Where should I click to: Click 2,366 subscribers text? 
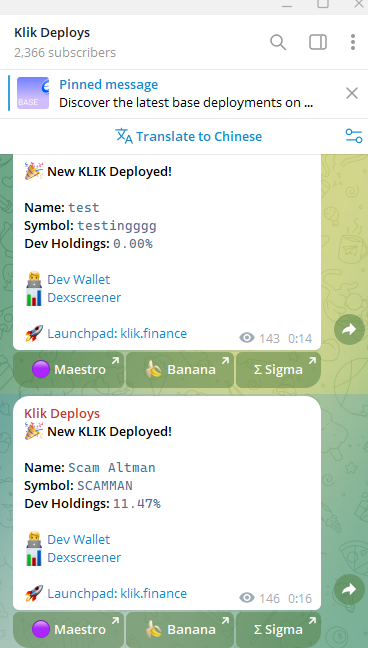[x=65, y=52]
